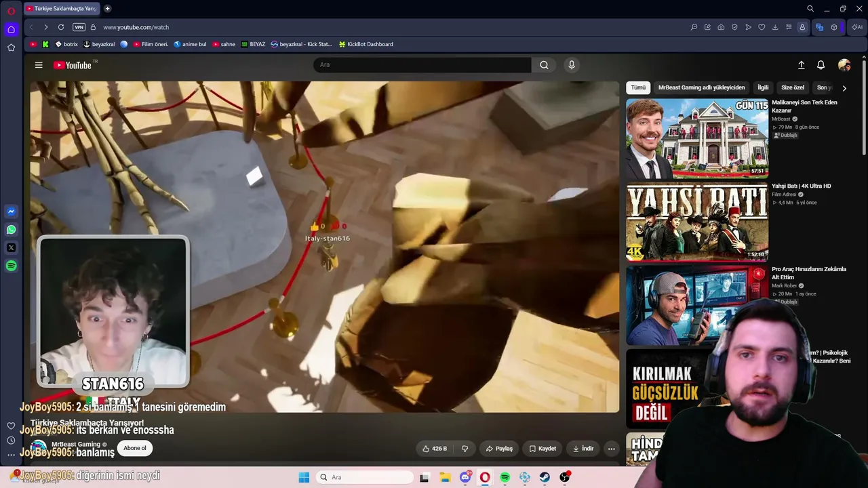Open Messenger in the Opera sidebar
Image resolution: width=868 pixels, height=488 pixels.
tap(11, 211)
